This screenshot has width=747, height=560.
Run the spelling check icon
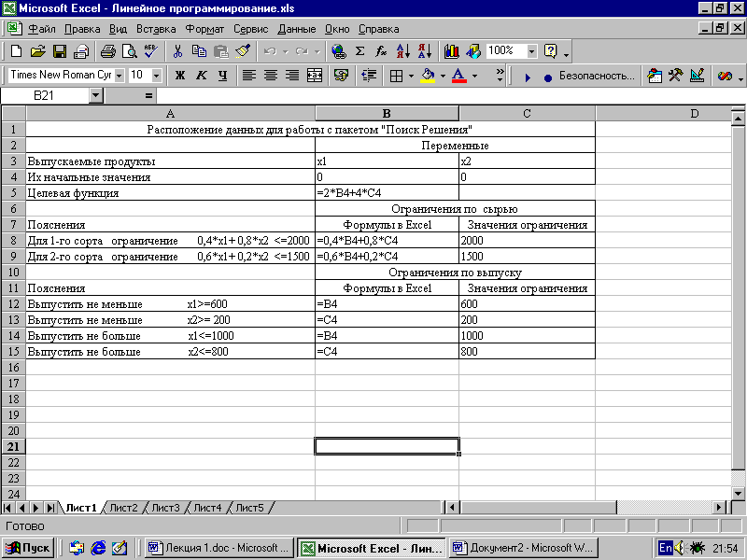coord(151,51)
